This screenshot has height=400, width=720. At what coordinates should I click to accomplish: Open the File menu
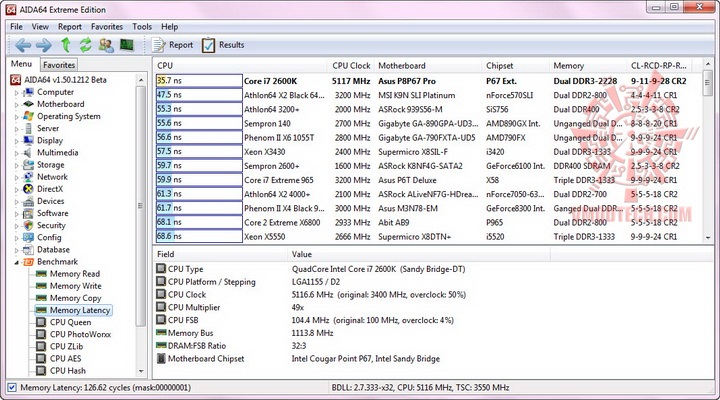pyautogui.click(x=16, y=27)
